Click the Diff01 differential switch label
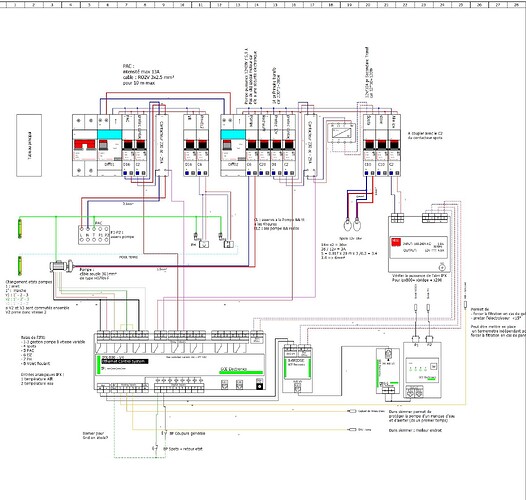This screenshot has height=500, width=526. [x=109, y=165]
